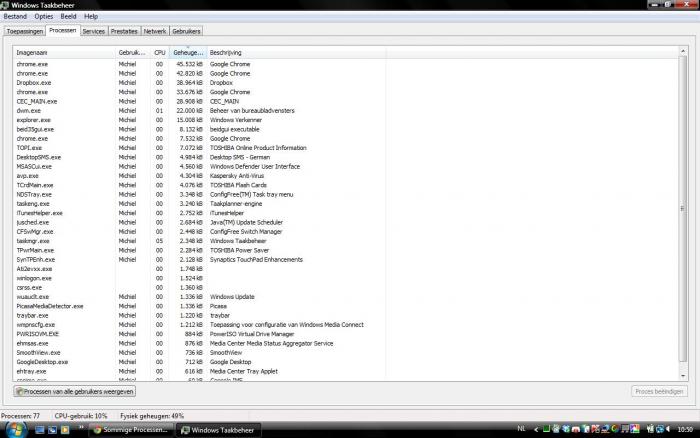Open the Beeld menu
Image resolution: width=700 pixels, height=438 pixels.
68,17
